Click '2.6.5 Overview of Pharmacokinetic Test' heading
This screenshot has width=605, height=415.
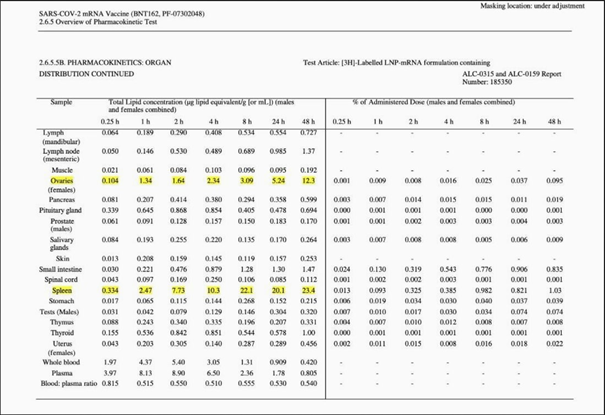coord(98,22)
